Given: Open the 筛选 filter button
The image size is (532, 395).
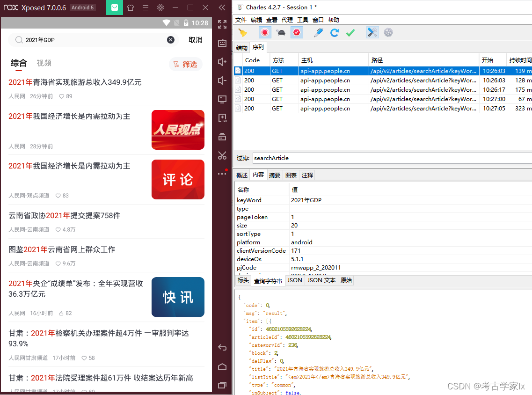Looking at the screenshot, I should [185, 64].
